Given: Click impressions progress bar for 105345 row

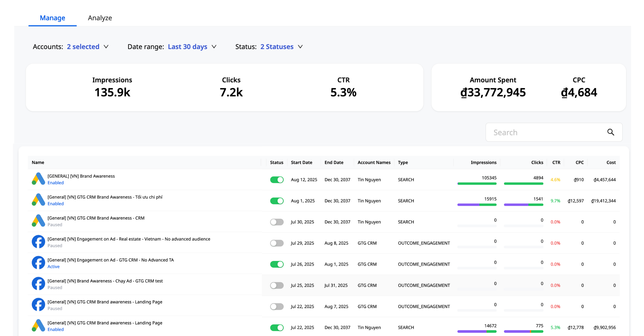Looking at the screenshot, I should [x=477, y=184].
